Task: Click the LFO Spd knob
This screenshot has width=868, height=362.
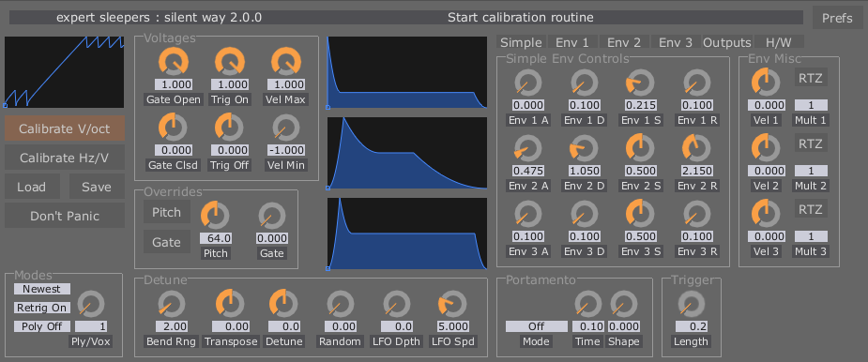Action: (453, 304)
